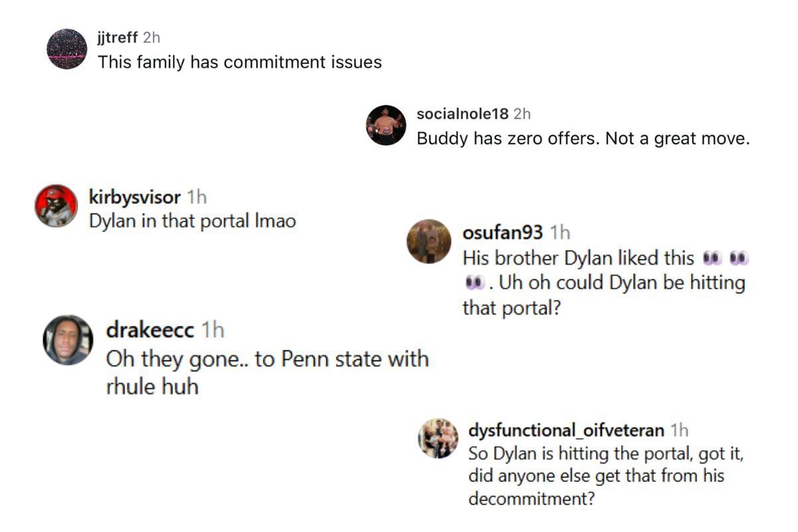Click the 2h timestamp beside socialnole18
Viewport: 798px width, 532px height.
tap(522, 114)
